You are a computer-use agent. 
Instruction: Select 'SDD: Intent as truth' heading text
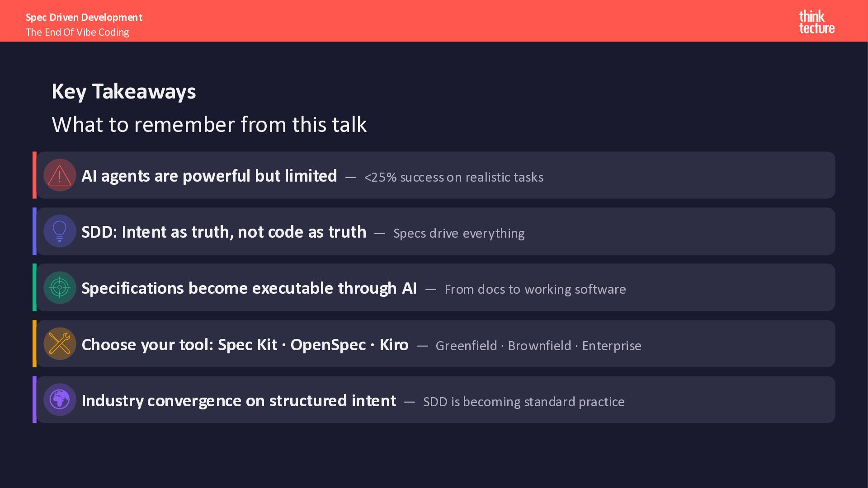tap(224, 232)
